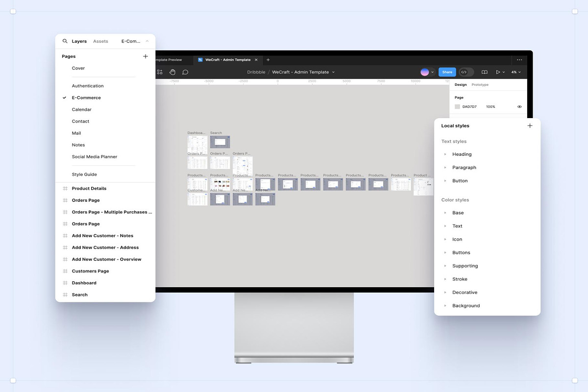This screenshot has height=392, width=588.
Task: Select the E-Commerce page with checkmark
Action: [86, 98]
